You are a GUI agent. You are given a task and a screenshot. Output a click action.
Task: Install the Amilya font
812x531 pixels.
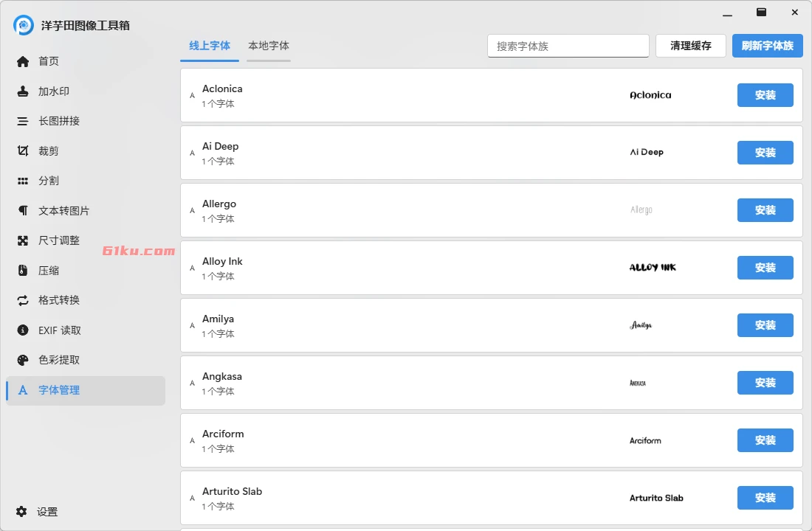[765, 325]
